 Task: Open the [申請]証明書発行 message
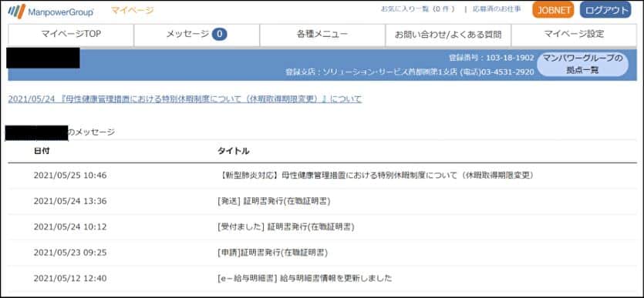(273, 253)
